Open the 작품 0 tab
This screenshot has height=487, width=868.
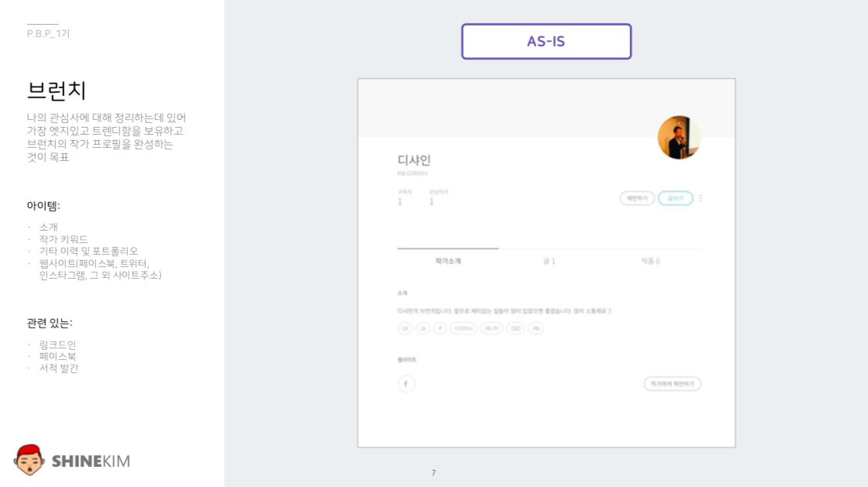(650, 261)
